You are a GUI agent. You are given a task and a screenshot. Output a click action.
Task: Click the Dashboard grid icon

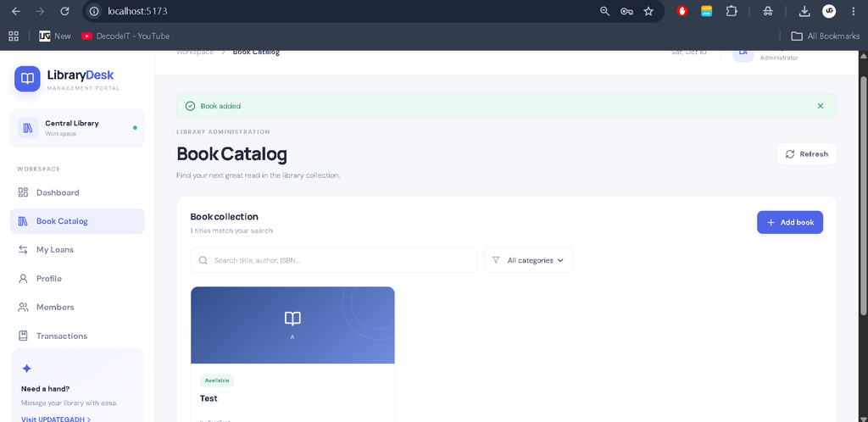[x=23, y=192]
